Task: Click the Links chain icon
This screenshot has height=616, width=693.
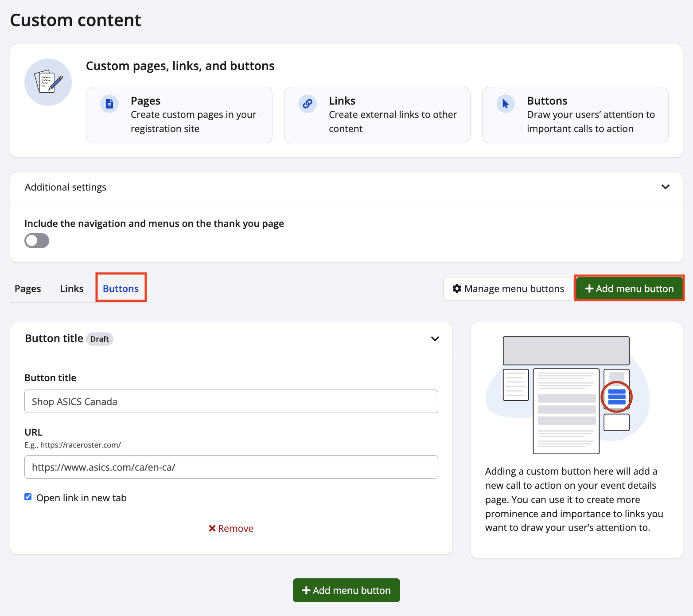Action: click(x=307, y=104)
